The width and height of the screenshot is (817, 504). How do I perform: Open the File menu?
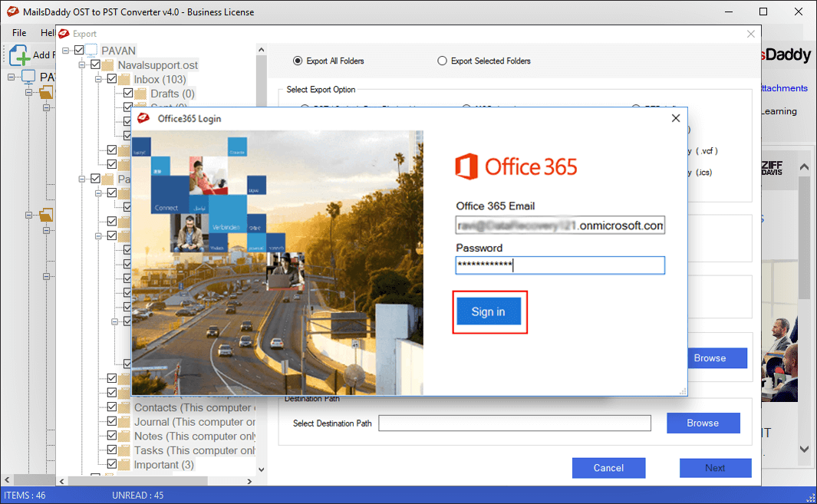[19, 33]
